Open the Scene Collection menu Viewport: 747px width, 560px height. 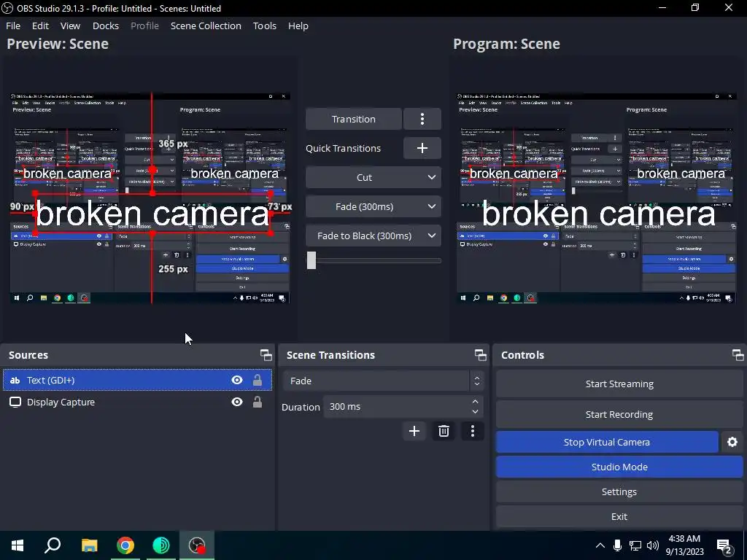tap(206, 26)
